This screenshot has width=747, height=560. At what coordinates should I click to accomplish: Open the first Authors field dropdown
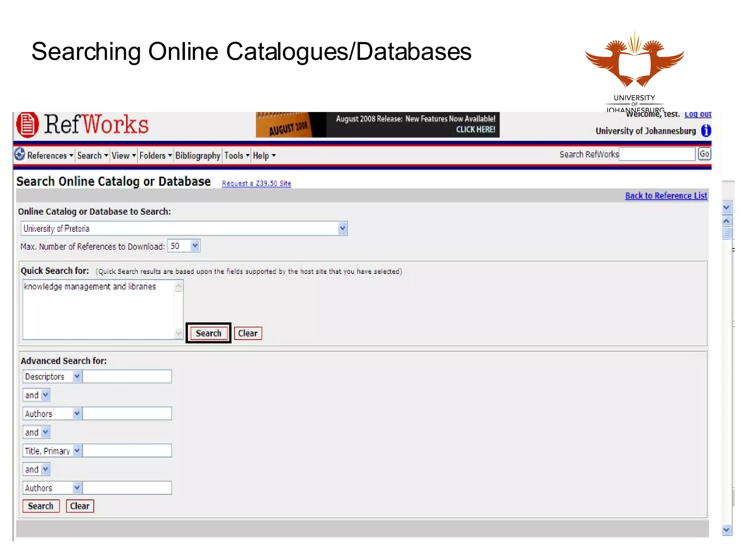tap(52, 414)
